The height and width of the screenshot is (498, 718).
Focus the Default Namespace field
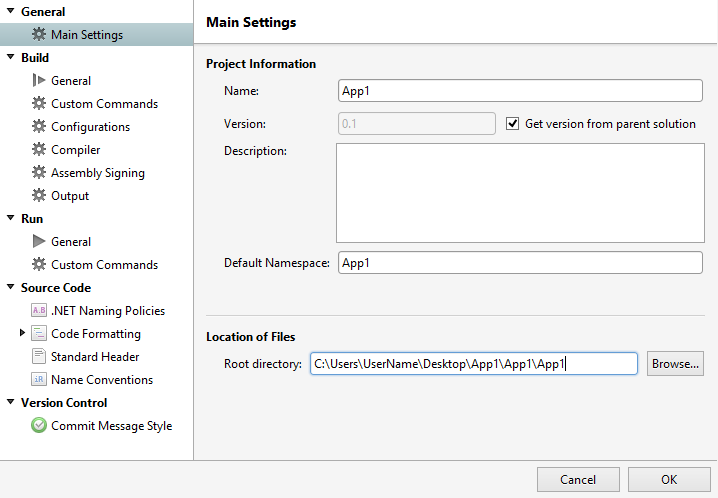coord(520,263)
